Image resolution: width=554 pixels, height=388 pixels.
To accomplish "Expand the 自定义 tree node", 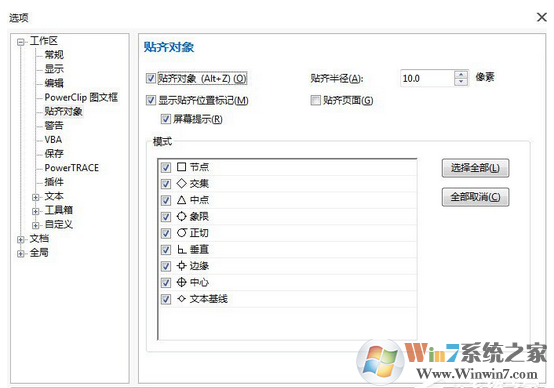I will point(35,225).
